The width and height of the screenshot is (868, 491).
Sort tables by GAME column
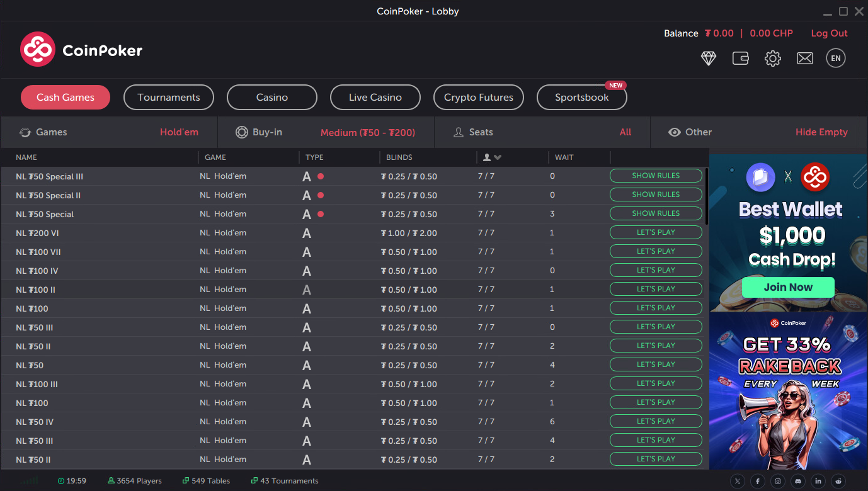point(215,157)
